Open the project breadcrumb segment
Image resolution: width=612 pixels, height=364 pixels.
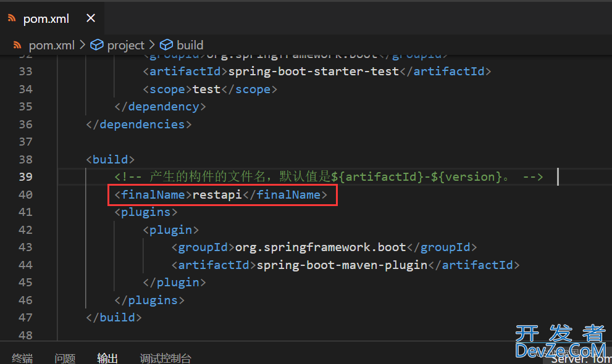click(126, 45)
